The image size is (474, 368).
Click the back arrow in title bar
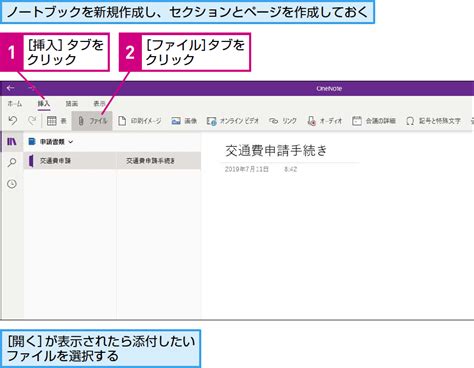click(10, 88)
